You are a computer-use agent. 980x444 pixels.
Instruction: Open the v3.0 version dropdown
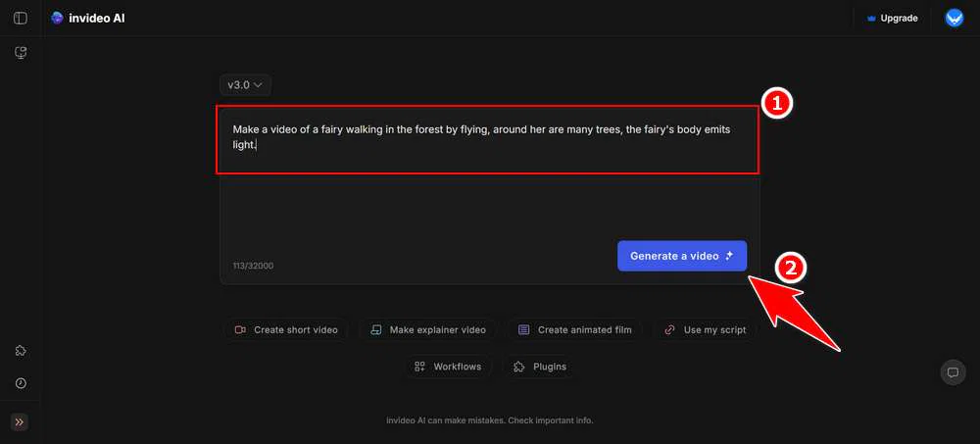click(x=245, y=85)
